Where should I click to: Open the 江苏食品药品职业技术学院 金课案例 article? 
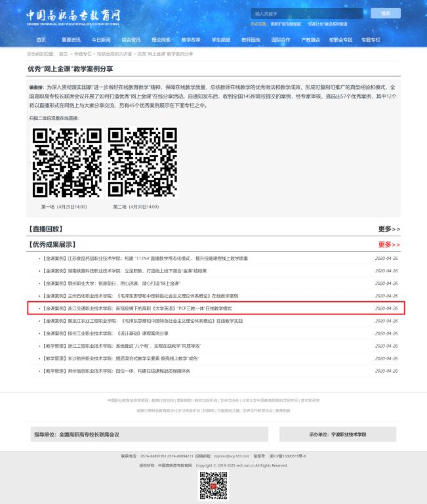(145, 258)
